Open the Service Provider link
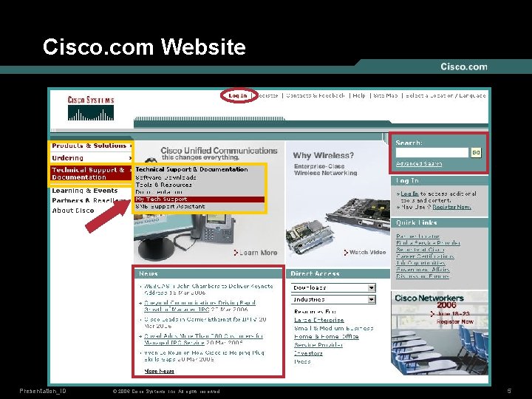Viewport: 532px width, 399px height. point(318,345)
